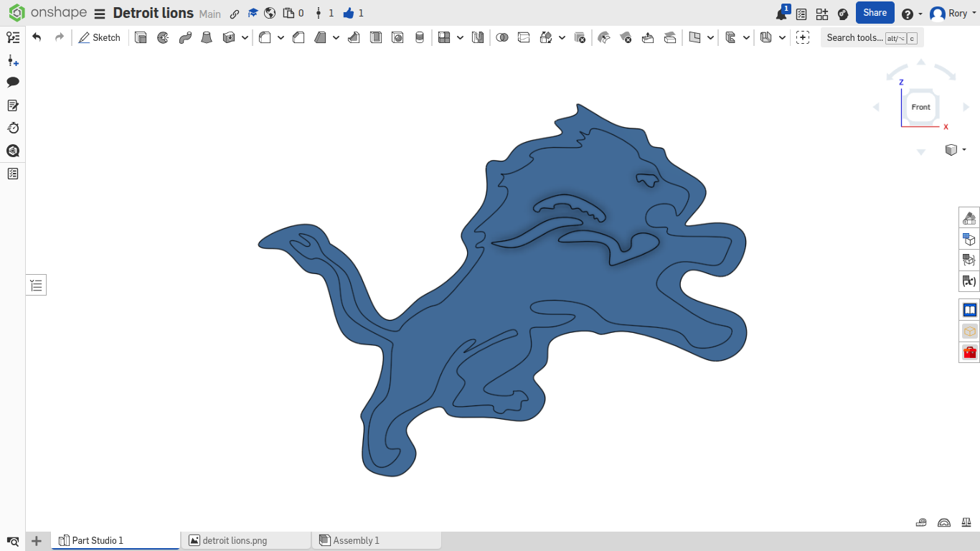
Task: Select the Sweep tool
Action: point(185,37)
